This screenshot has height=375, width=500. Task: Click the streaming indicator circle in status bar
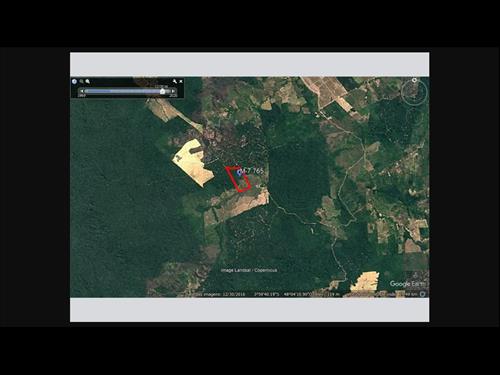click(423, 294)
